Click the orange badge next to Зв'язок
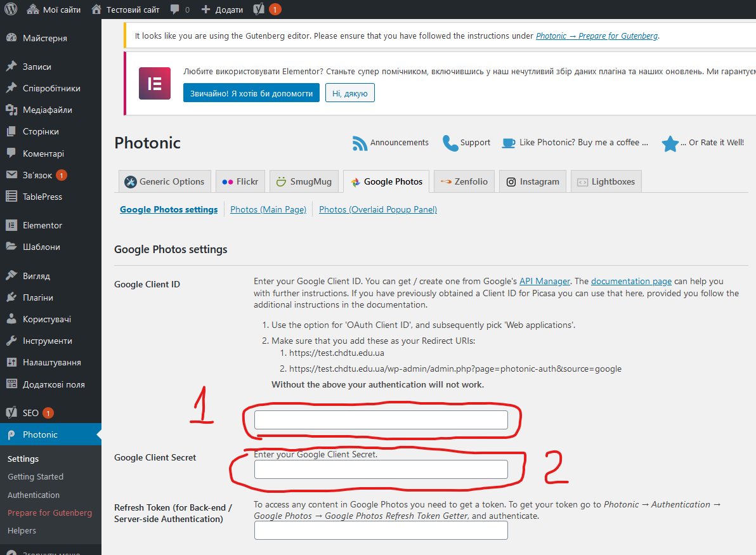Image resolution: width=756 pixels, height=555 pixels. (62, 175)
